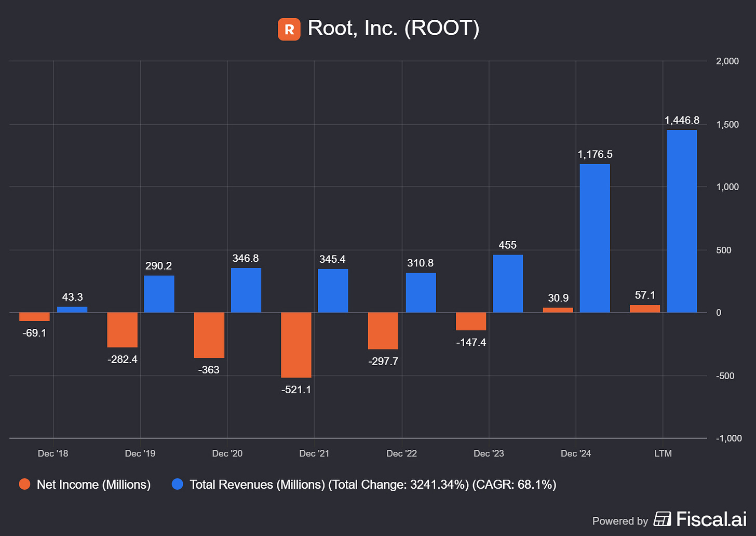Click the Root, Inc. (ROOT) chart title
756x536 pixels.
point(393,28)
